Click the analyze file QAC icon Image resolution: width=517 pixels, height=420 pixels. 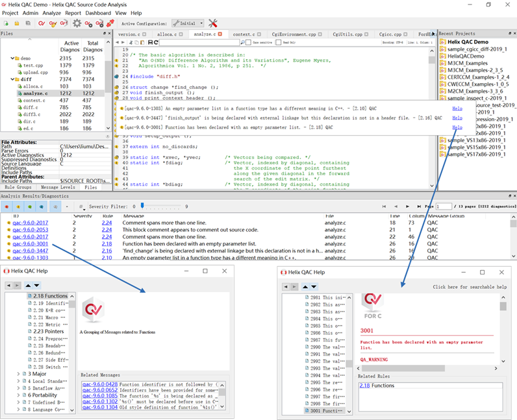click(x=64, y=23)
